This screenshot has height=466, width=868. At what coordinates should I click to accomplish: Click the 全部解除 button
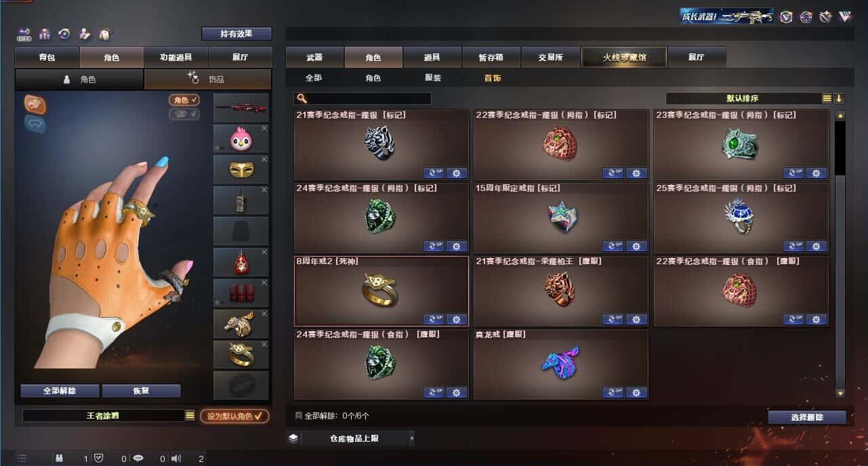[60, 391]
